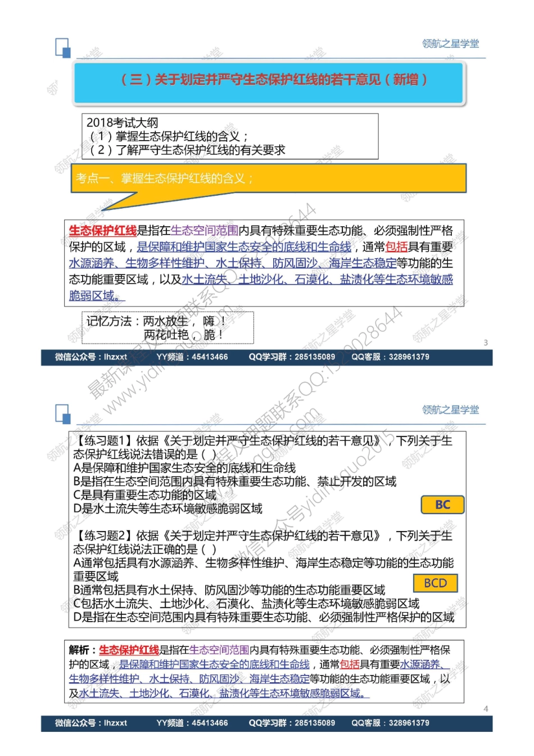The height and width of the screenshot is (756, 534).
Task: Select option C是具有重要生态功能的区域
Action: click(x=144, y=495)
